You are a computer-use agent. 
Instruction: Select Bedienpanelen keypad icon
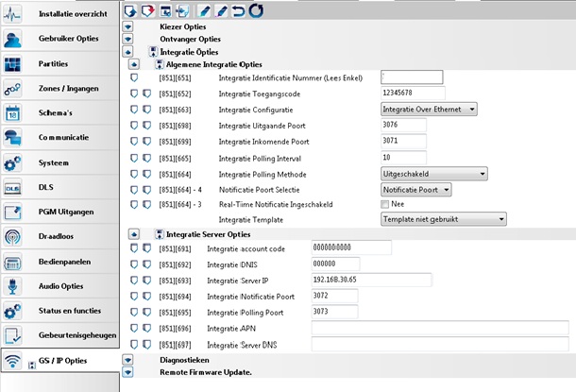(x=12, y=263)
